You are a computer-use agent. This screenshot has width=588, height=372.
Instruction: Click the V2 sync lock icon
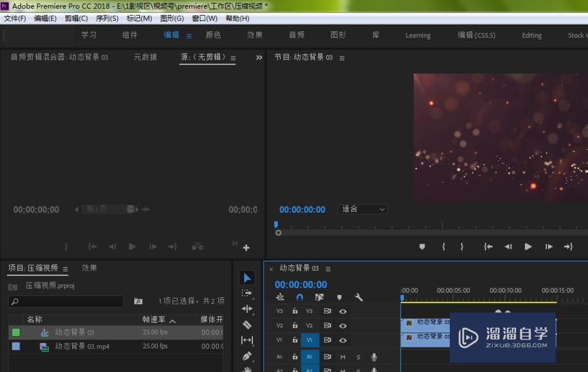[x=327, y=325]
